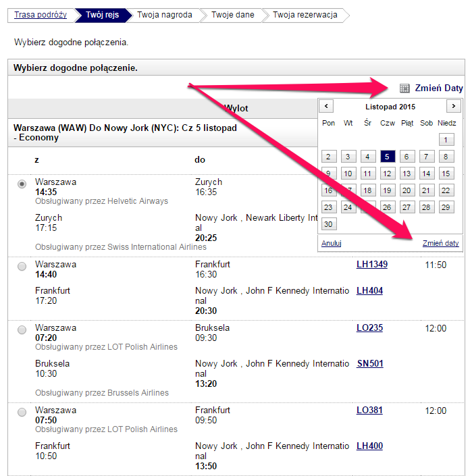Open flight details for SN501

[370, 364]
